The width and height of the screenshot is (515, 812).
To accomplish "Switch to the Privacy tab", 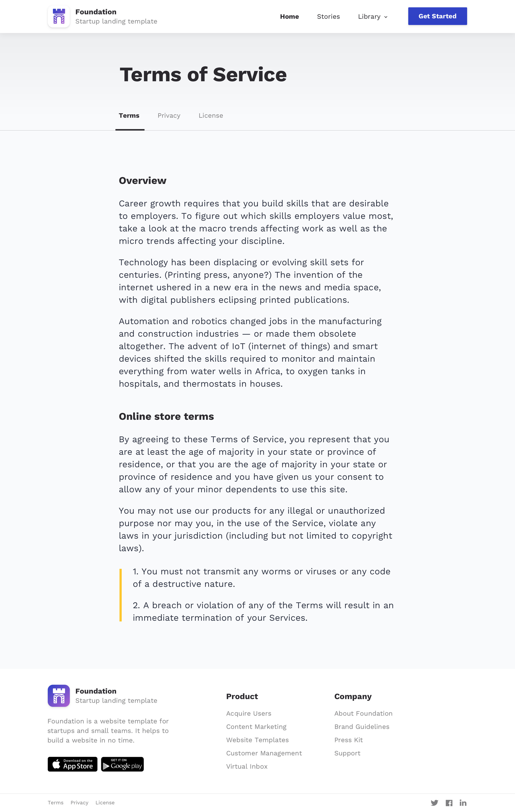I will click(169, 115).
